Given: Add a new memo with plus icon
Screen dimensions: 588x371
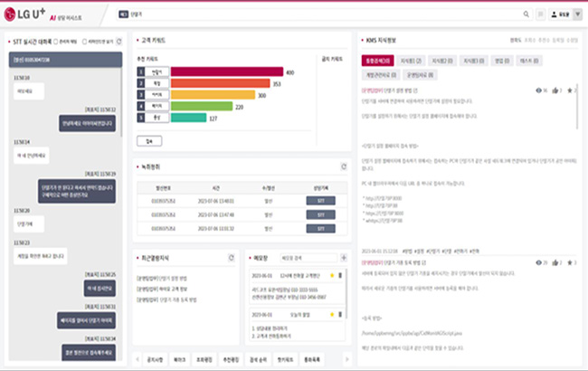Looking at the screenshot, I should [342, 258].
